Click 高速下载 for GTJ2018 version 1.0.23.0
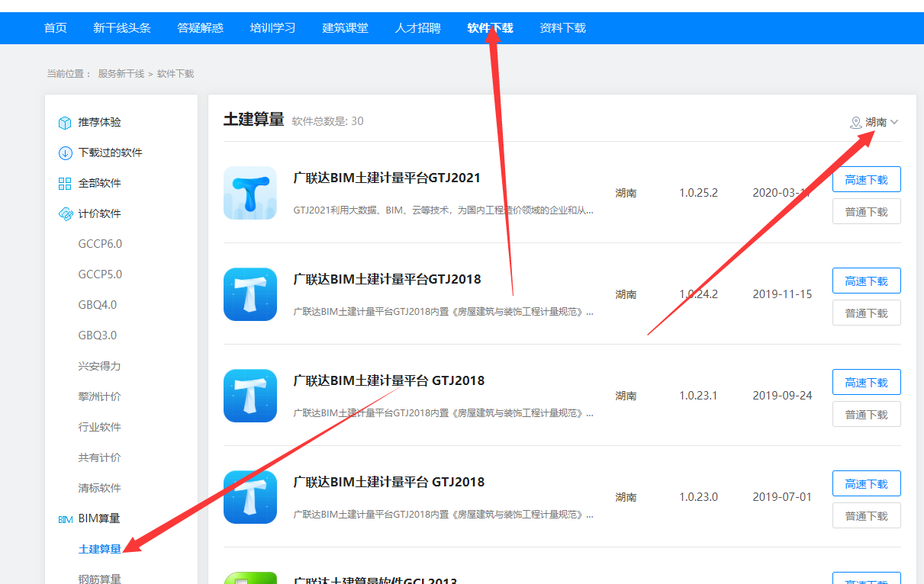The width and height of the screenshot is (924, 584). pos(867,483)
